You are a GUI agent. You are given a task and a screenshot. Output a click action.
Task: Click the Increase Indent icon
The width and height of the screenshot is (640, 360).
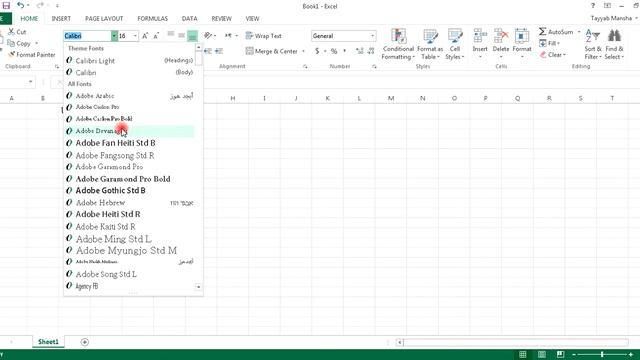pos(219,51)
